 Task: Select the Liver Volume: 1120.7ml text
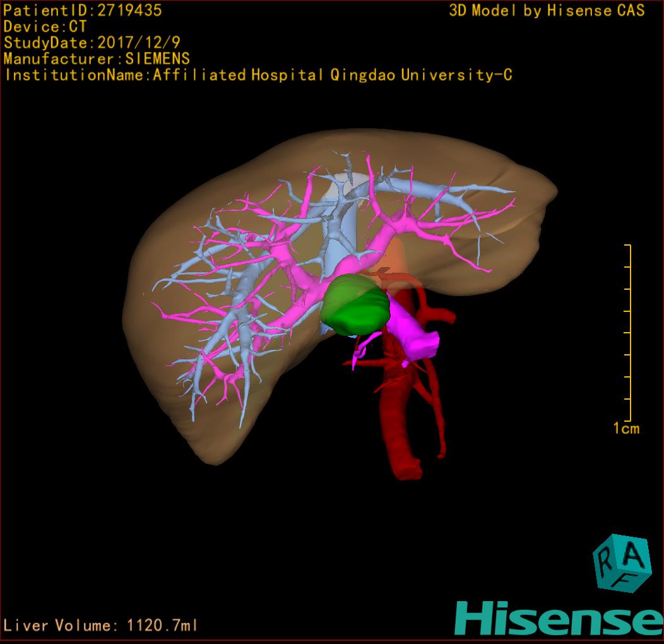[x=100, y=625]
